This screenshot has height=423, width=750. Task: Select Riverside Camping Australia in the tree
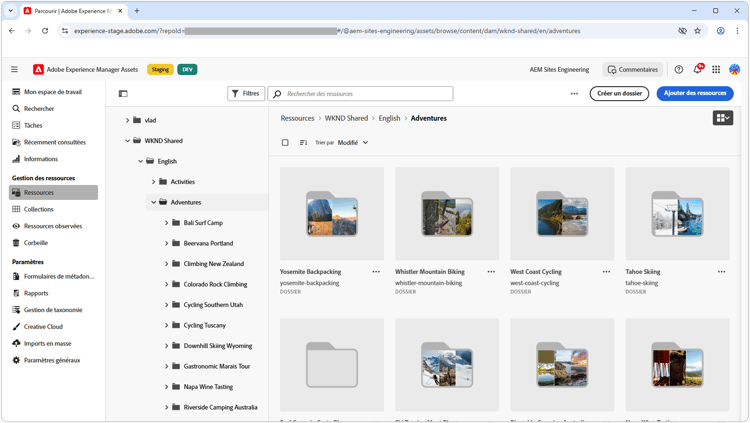coord(221,407)
